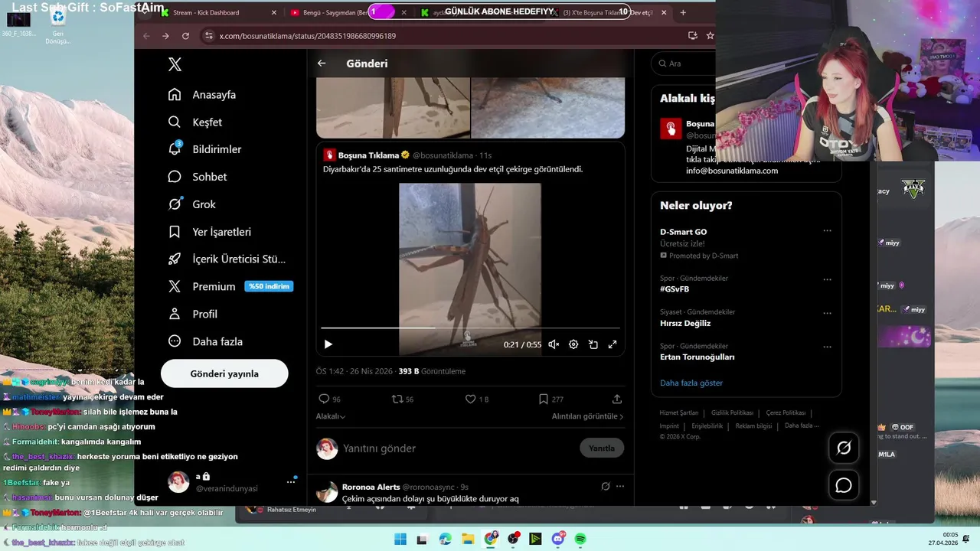Open the Daha fazla menu
This screenshot has height=551, width=980.
pyautogui.click(x=205, y=341)
